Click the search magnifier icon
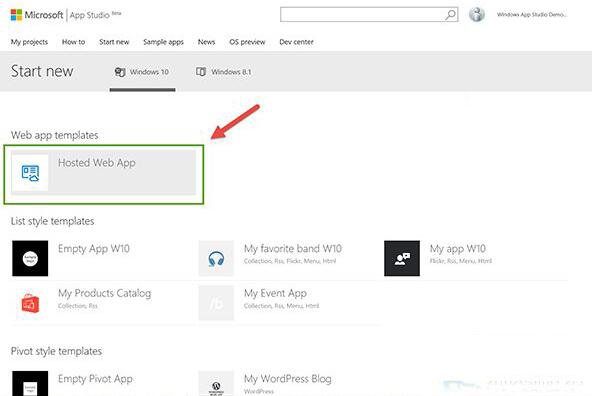Screen dimensions: 603x396 point(450,15)
